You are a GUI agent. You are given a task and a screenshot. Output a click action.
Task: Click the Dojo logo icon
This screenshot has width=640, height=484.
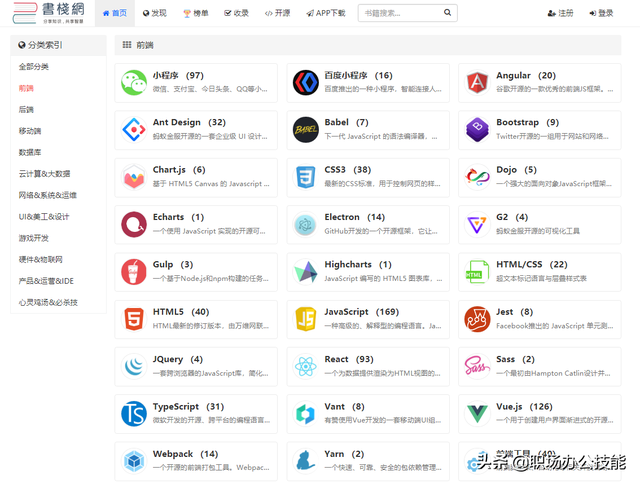(x=477, y=177)
